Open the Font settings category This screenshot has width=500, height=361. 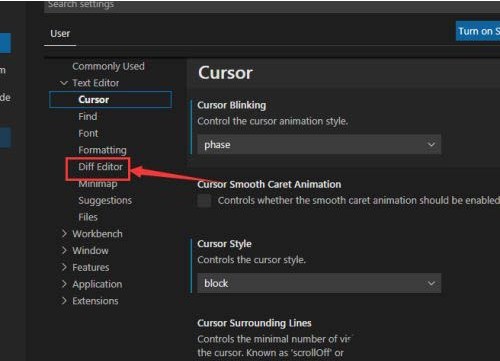point(88,133)
